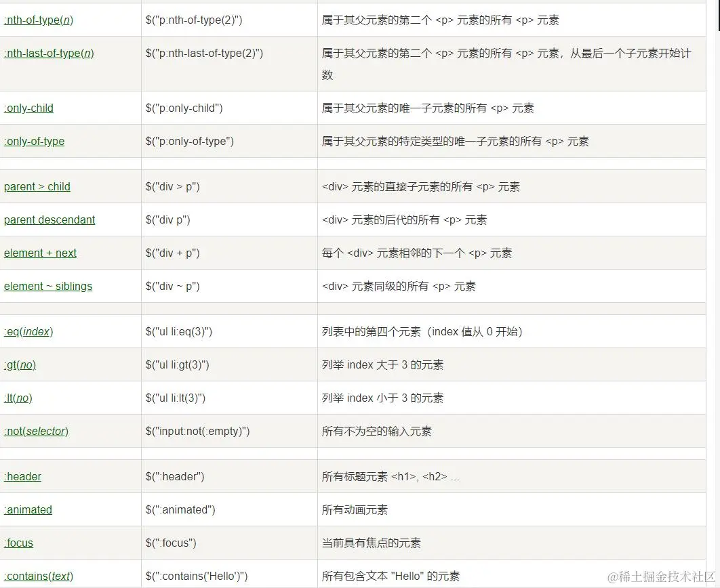Click the $(":contains('Hello')") example cell
Image resolution: width=720 pixels, height=588 pixels.
195,576
